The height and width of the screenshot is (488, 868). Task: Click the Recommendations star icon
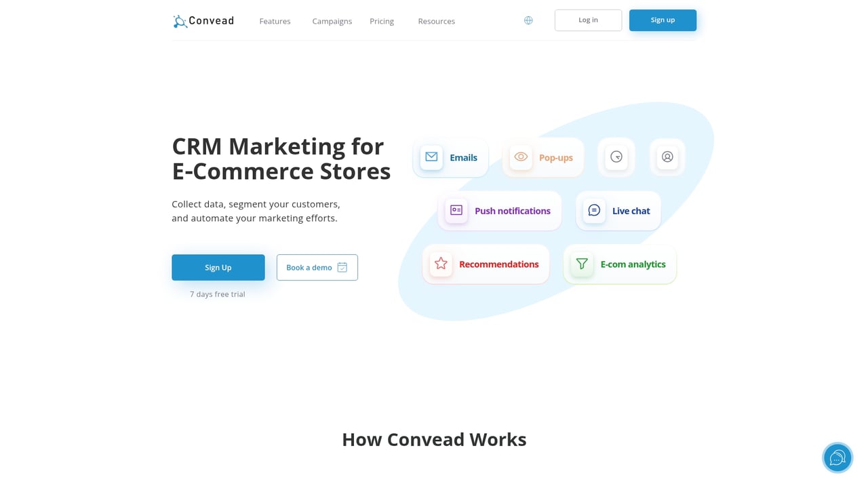click(440, 264)
